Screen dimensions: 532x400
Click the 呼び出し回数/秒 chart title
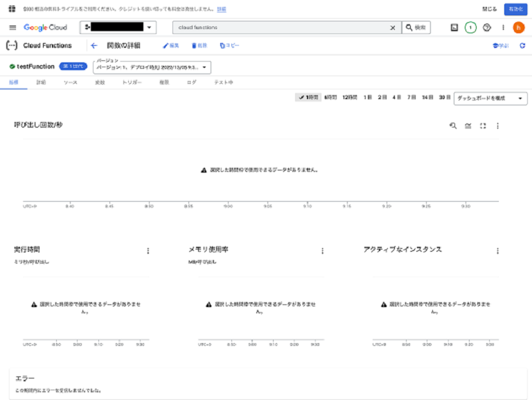[38, 125]
